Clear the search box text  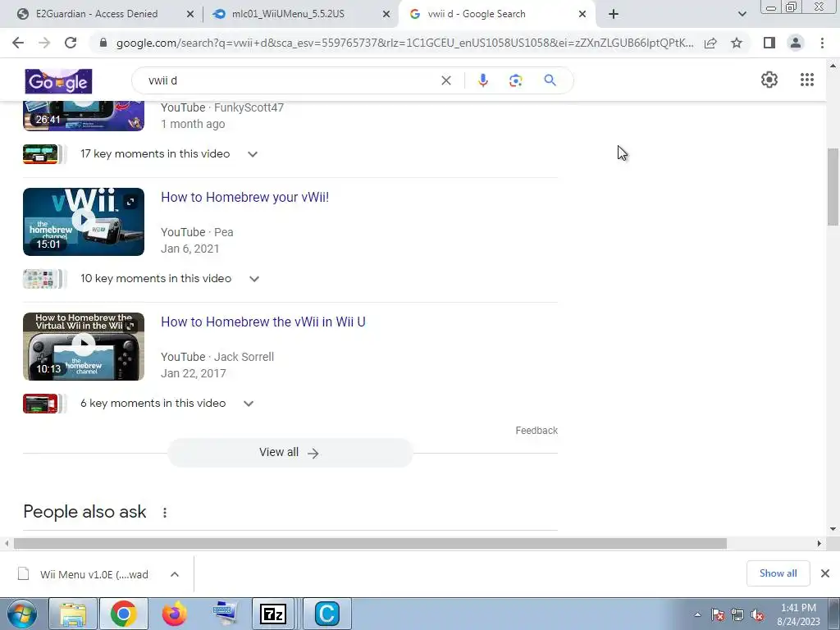tap(445, 80)
